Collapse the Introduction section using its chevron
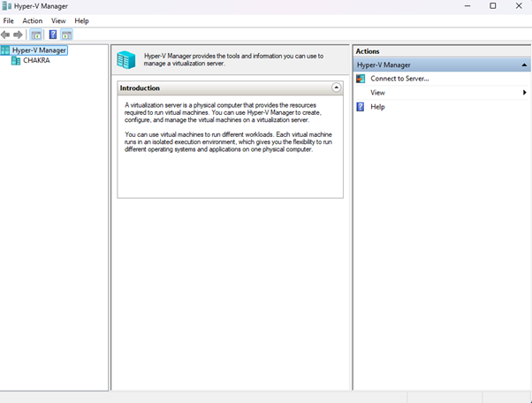The image size is (532, 403). pyautogui.click(x=336, y=88)
